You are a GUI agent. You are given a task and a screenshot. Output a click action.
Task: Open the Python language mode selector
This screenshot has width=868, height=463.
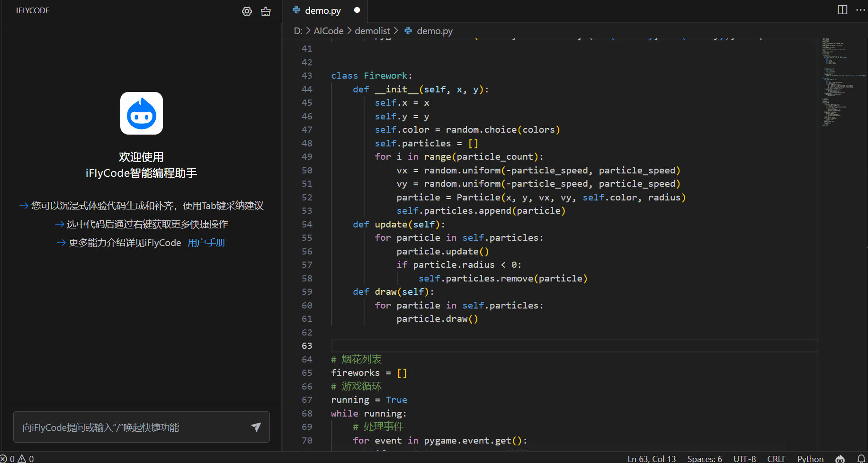pyautogui.click(x=810, y=458)
